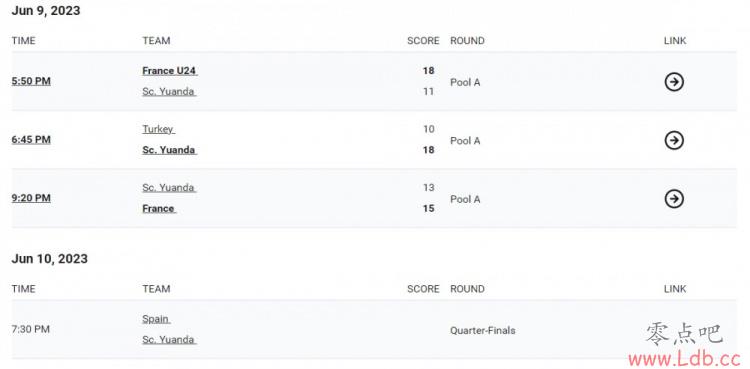Click the 6:45 PM match time link
This screenshot has width=750, height=369.
click(31, 140)
